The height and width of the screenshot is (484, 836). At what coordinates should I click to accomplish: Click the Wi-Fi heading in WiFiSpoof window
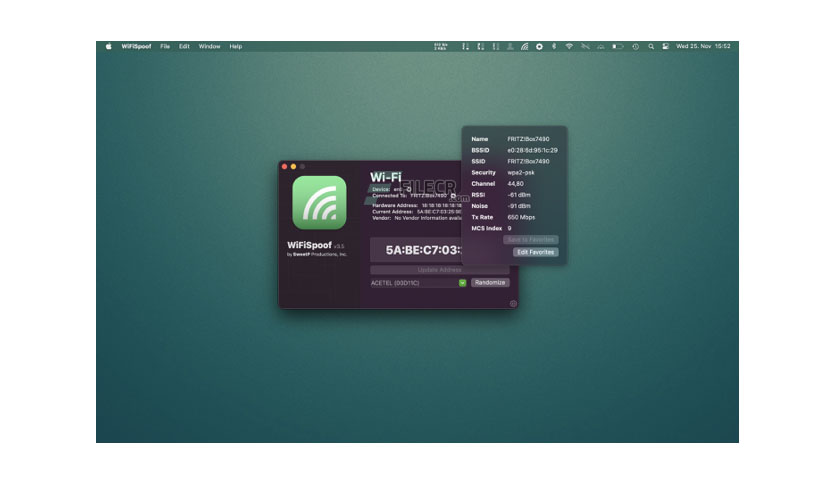pos(385,177)
